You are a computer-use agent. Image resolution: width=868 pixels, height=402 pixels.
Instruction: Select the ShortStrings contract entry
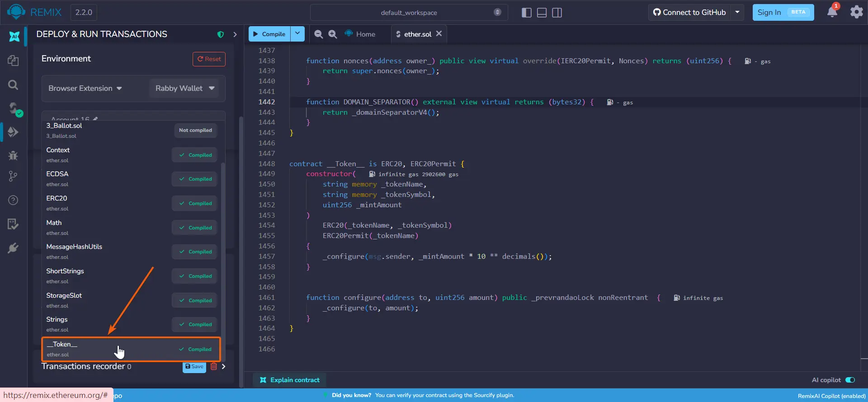pyautogui.click(x=131, y=276)
